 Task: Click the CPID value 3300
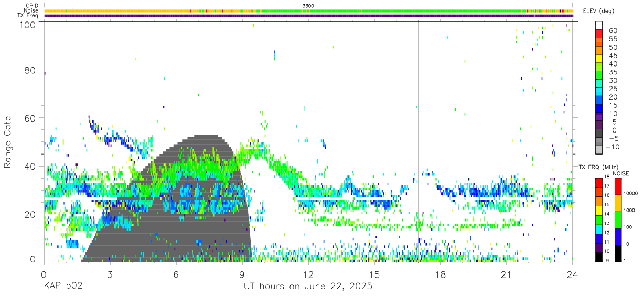(308, 5)
